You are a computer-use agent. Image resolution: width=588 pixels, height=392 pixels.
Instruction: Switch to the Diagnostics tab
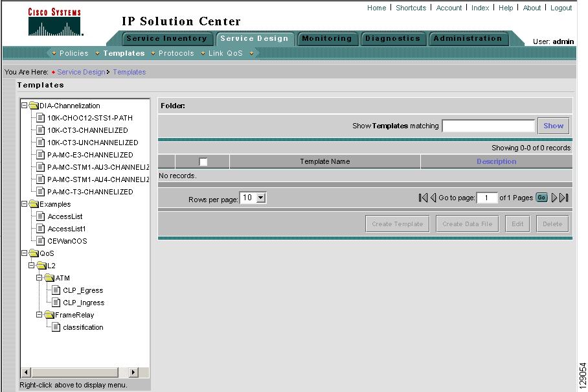[x=392, y=38]
